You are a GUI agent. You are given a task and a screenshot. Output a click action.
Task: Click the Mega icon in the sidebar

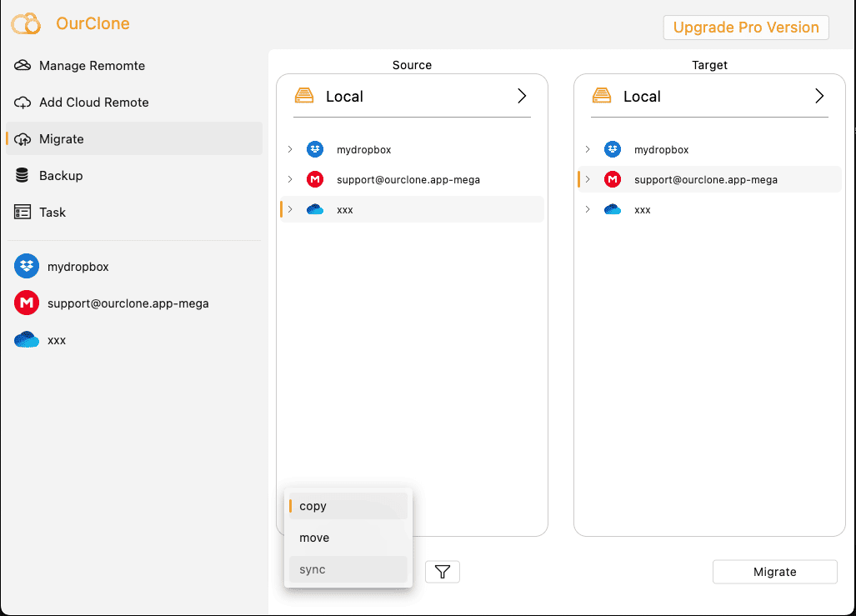click(x=26, y=303)
